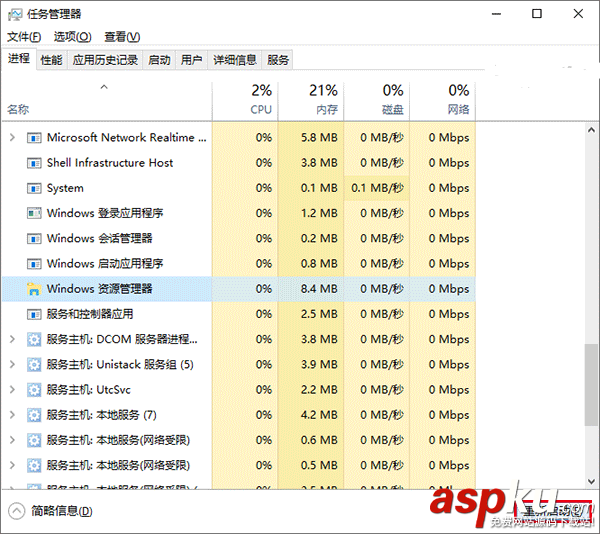This screenshot has height=534, width=600.
Task: Click the 1.2 MB memory value
Action: pos(319,213)
